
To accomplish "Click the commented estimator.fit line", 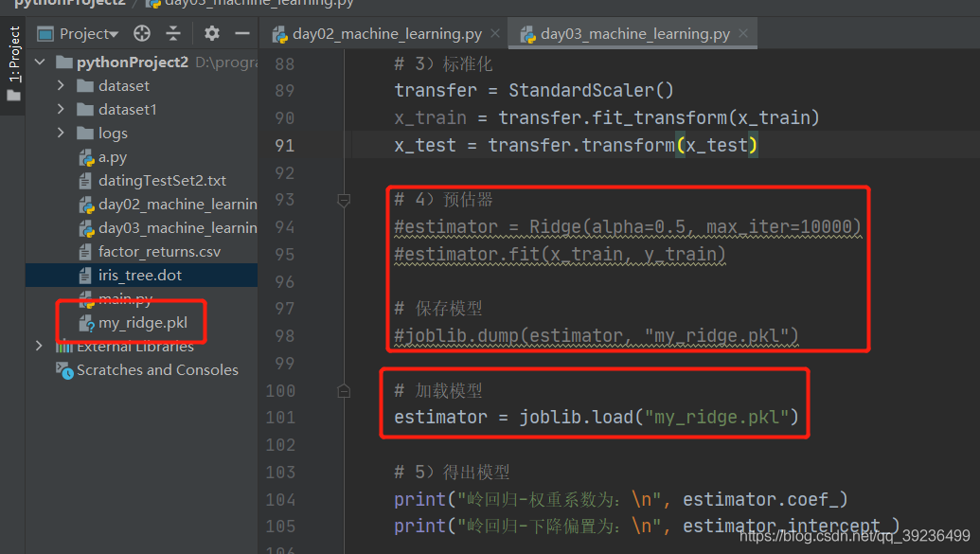I will (x=560, y=255).
